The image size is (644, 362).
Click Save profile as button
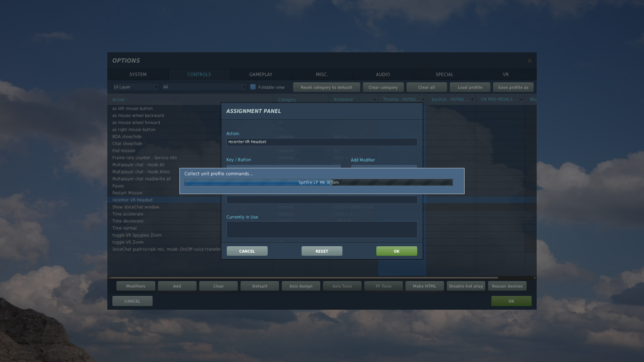point(513,87)
